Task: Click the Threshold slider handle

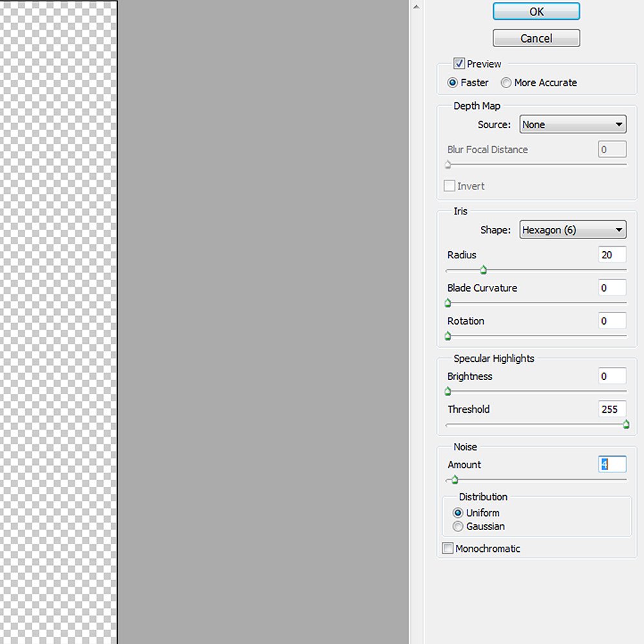Action: 627,424
